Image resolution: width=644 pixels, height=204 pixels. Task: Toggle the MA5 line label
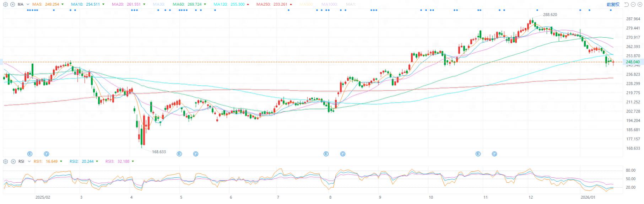click(37, 4)
